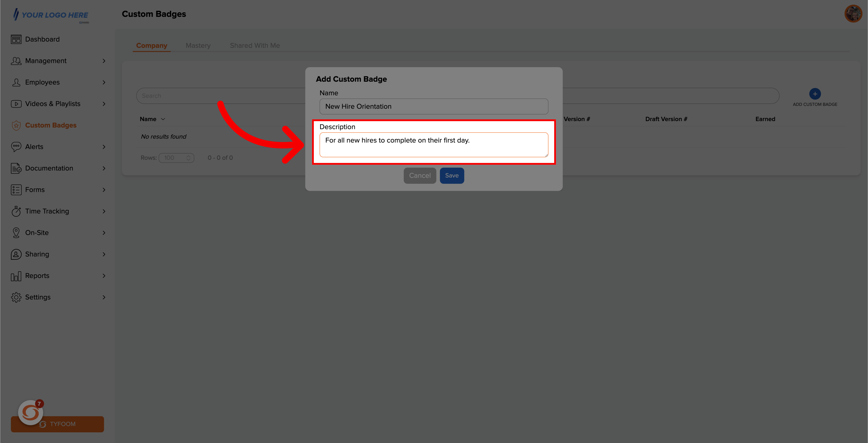Click the Description text area
The width and height of the screenshot is (868, 443).
(434, 145)
